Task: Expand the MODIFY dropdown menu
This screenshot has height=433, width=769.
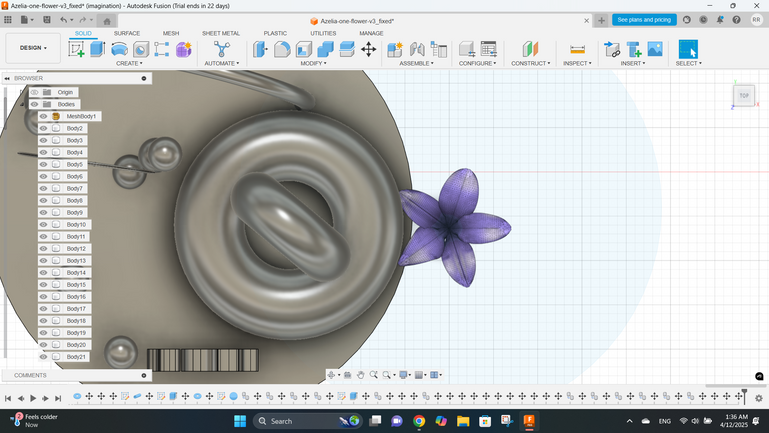Action: [x=313, y=63]
